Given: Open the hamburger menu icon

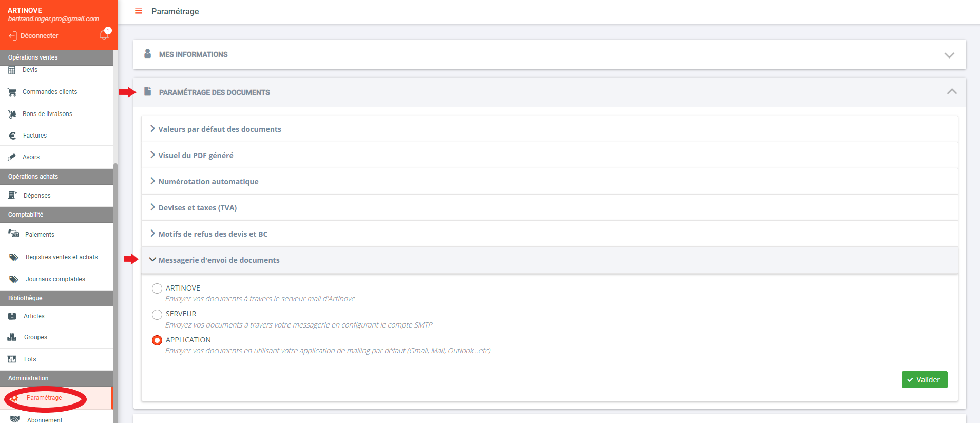Looking at the screenshot, I should [138, 11].
